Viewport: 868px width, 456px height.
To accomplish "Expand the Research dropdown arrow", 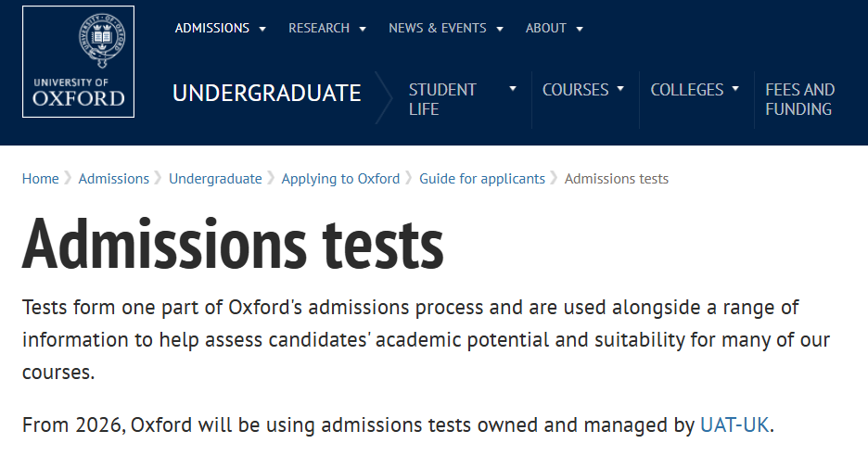I will coord(363,29).
